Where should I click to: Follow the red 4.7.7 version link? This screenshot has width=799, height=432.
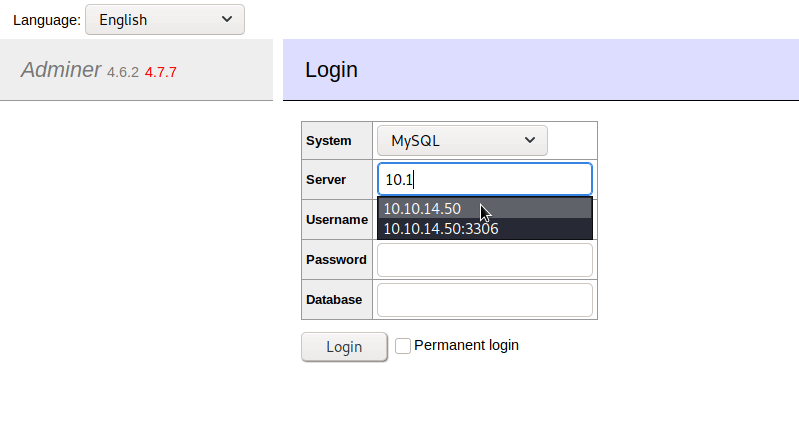(161, 72)
